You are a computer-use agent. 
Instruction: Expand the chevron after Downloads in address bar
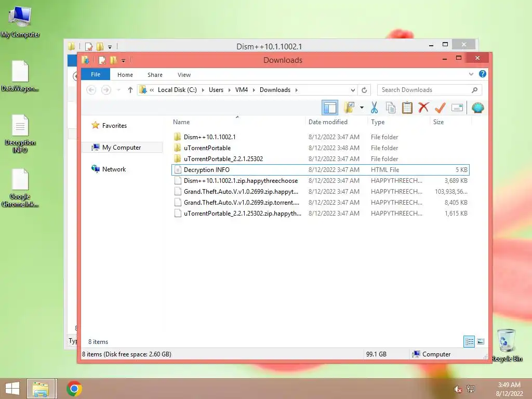(x=297, y=90)
